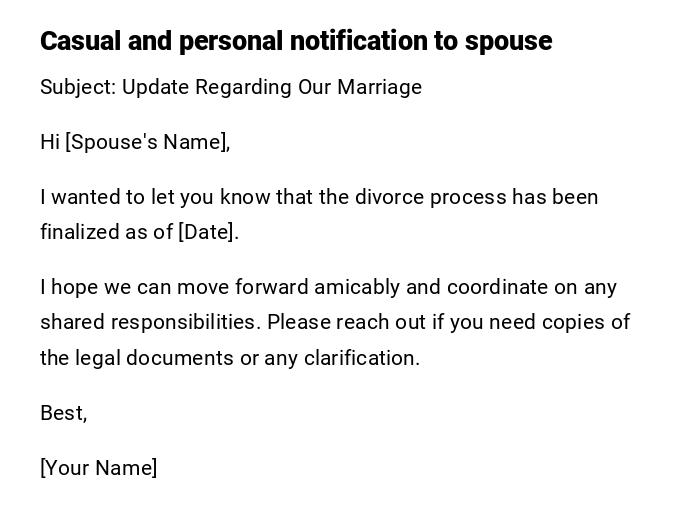The image size is (700, 530).
Task: Click the [Spouse's Name] placeholder
Action: click(x=147, y=142)
